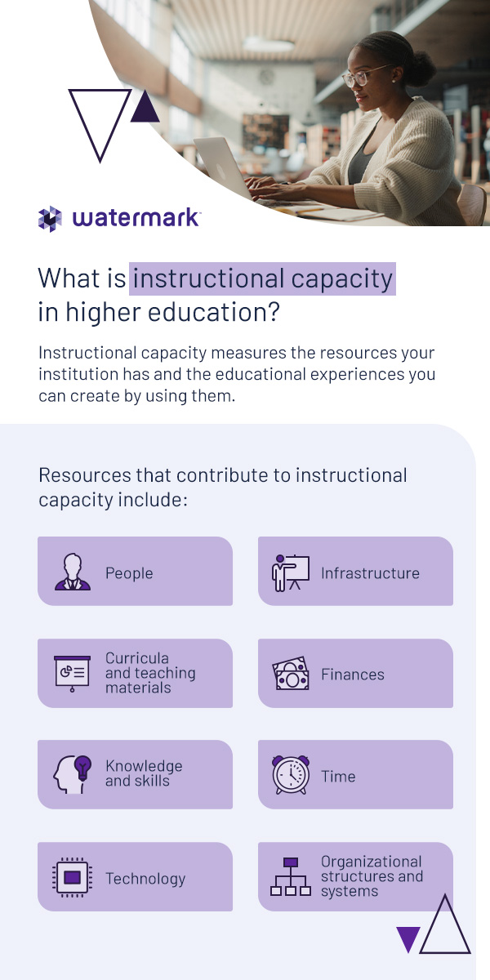This screenshot has height=980, width=490.
Task: Click the Infrastructure presenter board icon
Action: tap(291, 572)
